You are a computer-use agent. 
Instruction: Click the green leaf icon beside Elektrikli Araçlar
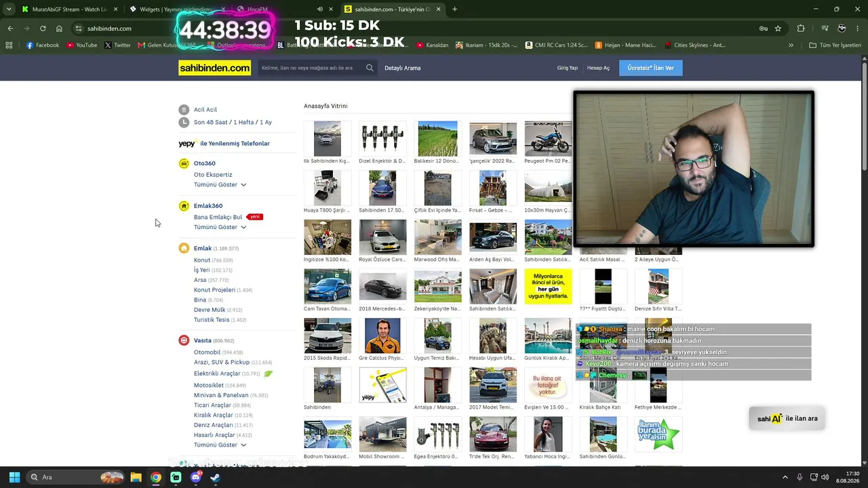pyautogui.click(x=269, y=373)
